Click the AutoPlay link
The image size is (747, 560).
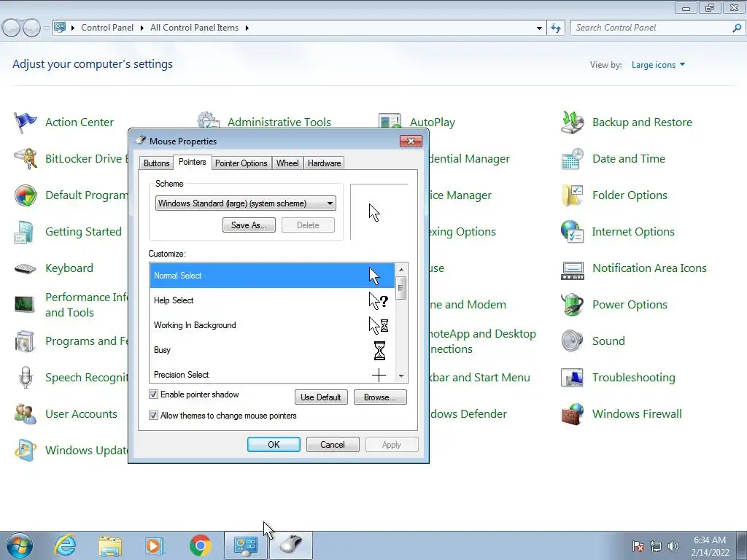tap(432, 122)
